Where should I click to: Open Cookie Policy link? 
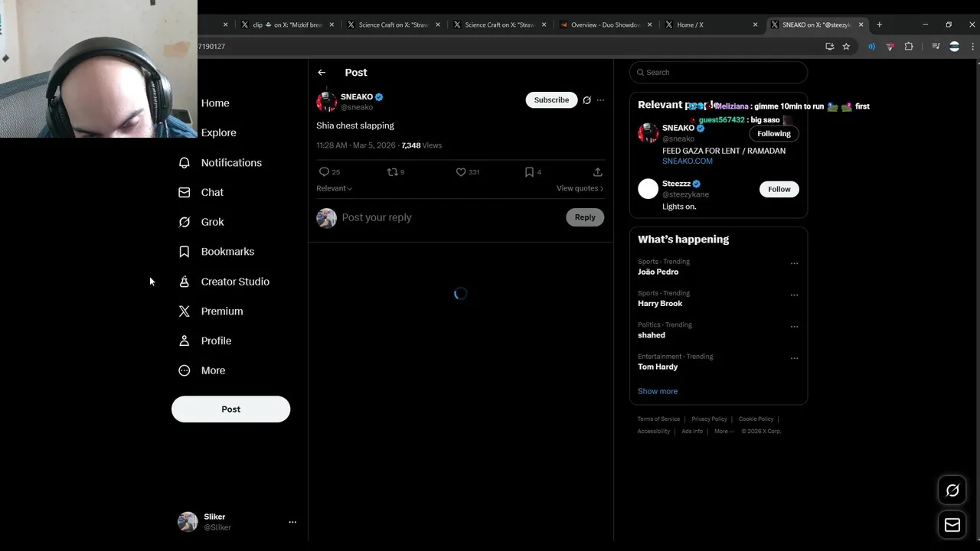(756, 419)
